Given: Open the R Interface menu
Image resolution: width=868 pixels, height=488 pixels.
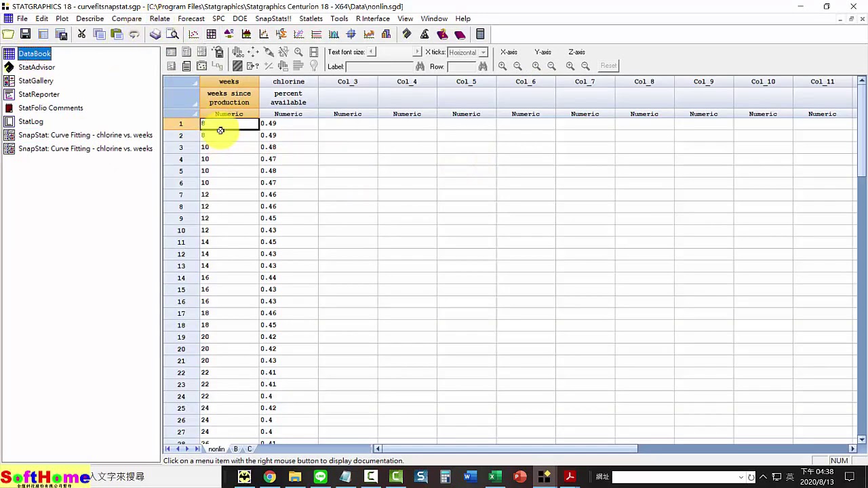Looking at the screenshot, I should click(x=372, y=18).
